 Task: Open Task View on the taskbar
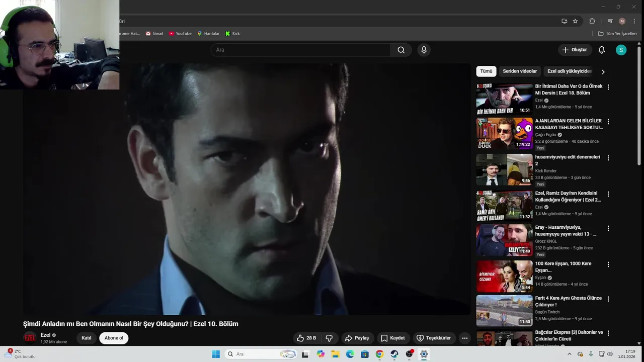[x=305, y=354]
